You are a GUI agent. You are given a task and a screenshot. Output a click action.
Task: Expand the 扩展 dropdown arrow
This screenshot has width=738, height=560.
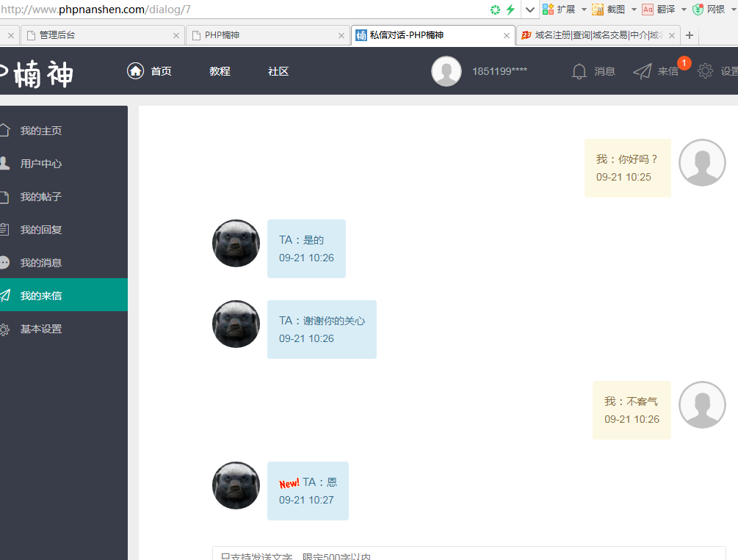[x=584, y=10]
